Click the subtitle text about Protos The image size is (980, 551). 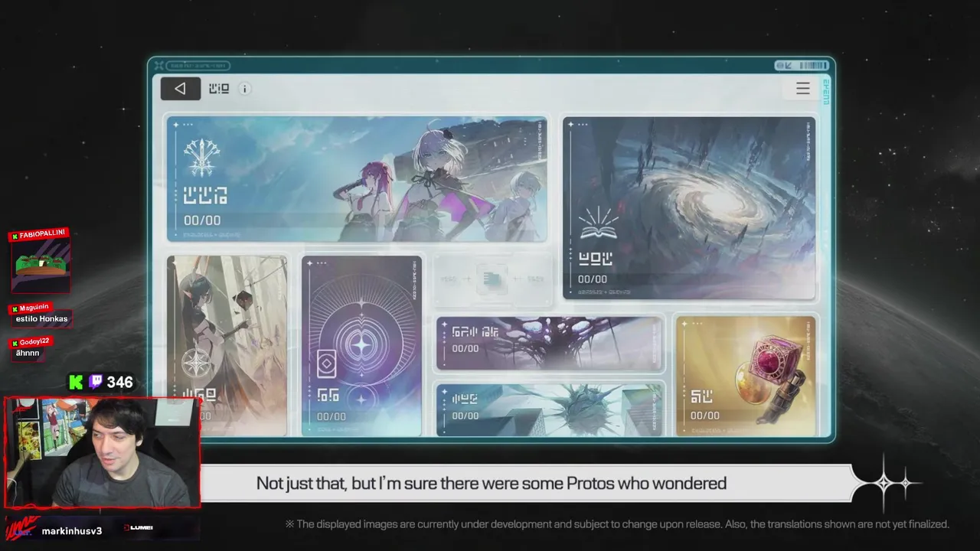tap(492, 484)
